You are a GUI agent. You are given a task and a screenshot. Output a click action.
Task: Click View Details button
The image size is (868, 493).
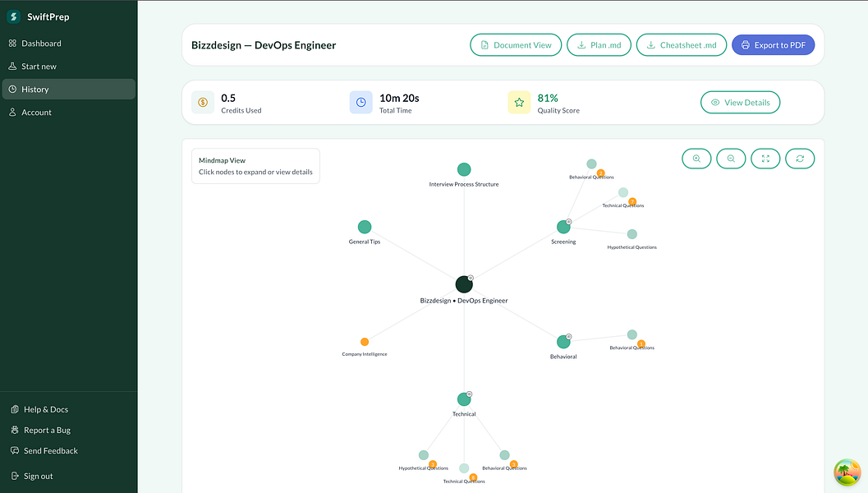coord(740,103)
